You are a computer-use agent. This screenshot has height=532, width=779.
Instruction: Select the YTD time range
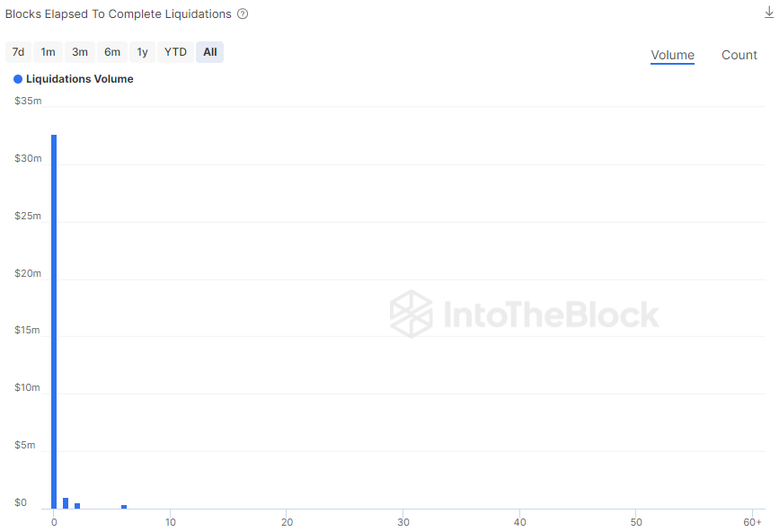pos(175,52)
